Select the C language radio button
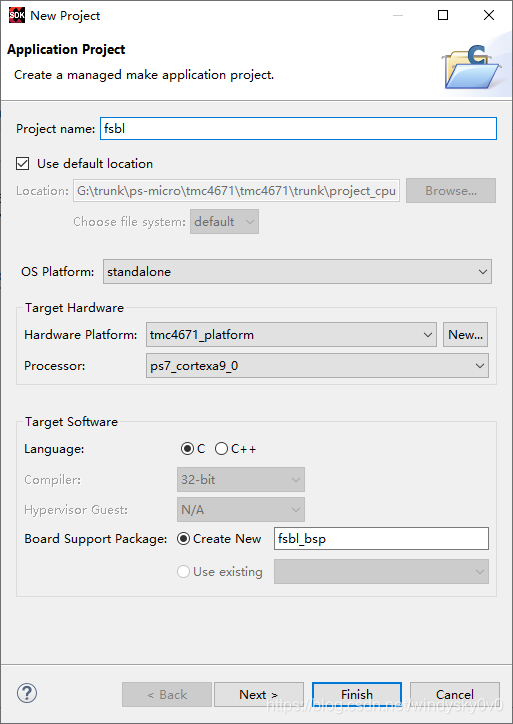Image resolution: width=513 pixels, height=724 pixels. 187,449
